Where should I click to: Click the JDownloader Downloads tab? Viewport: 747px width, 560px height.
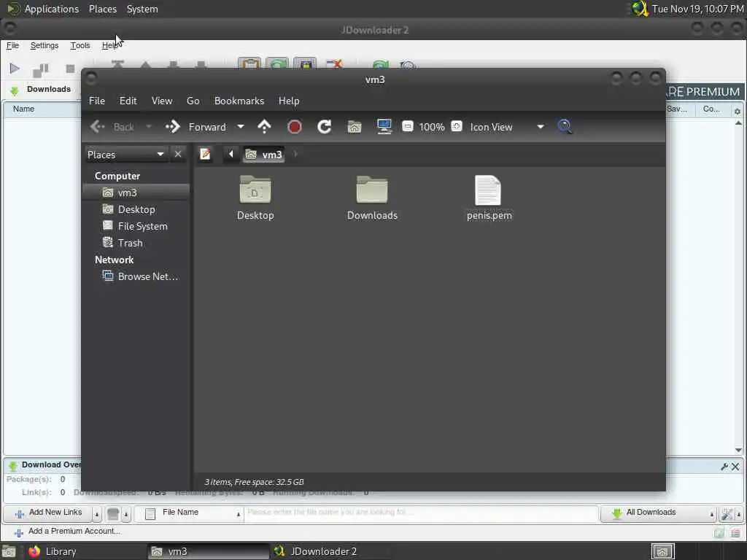[41, 90]
